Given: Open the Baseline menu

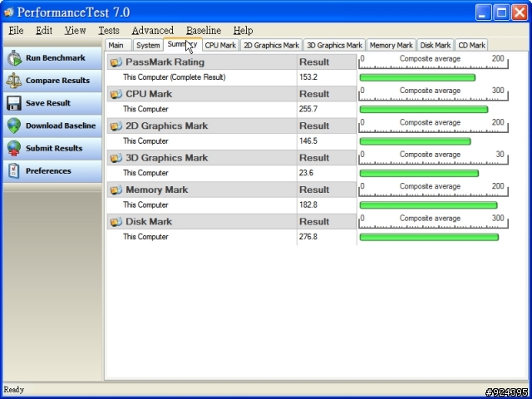Looking at the screenshot, I should (x=204, y=31).
